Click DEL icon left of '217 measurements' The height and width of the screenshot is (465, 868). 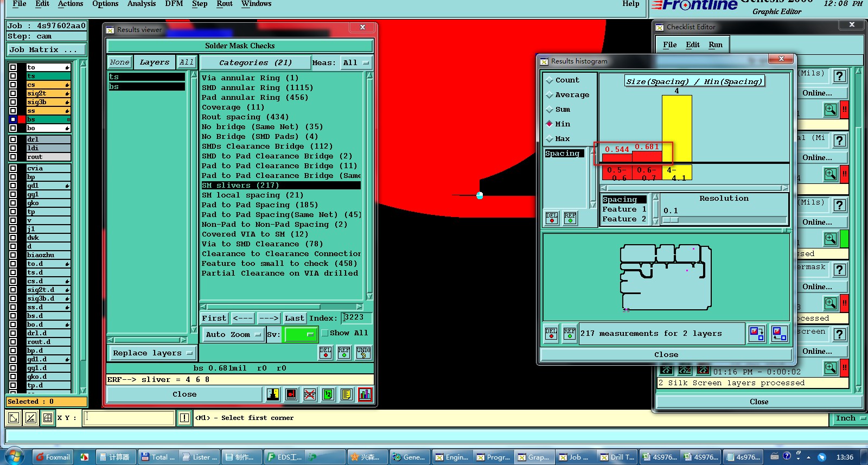point(551,334)
